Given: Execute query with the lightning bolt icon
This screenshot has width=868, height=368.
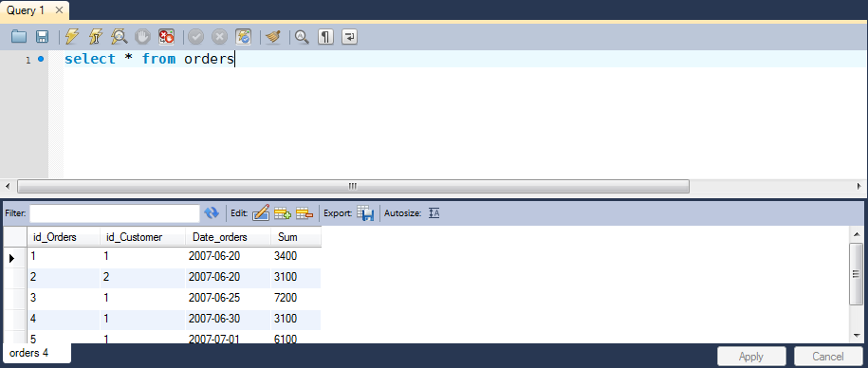Looking at the screenshot, I should click(x=72, y=37).
